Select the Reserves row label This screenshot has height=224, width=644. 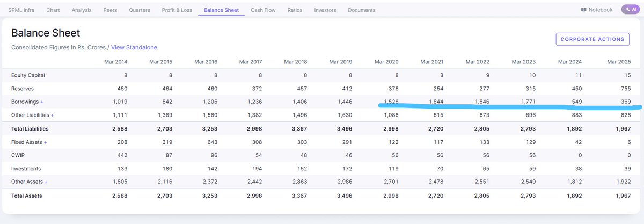[x=21, y=88]
